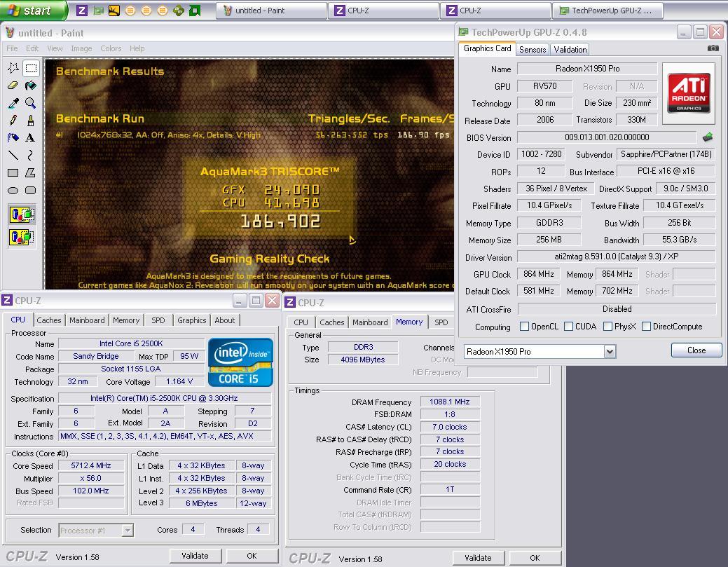
Task: Choose the transparent selection option in Paint
Action: (x=22, y=238)
